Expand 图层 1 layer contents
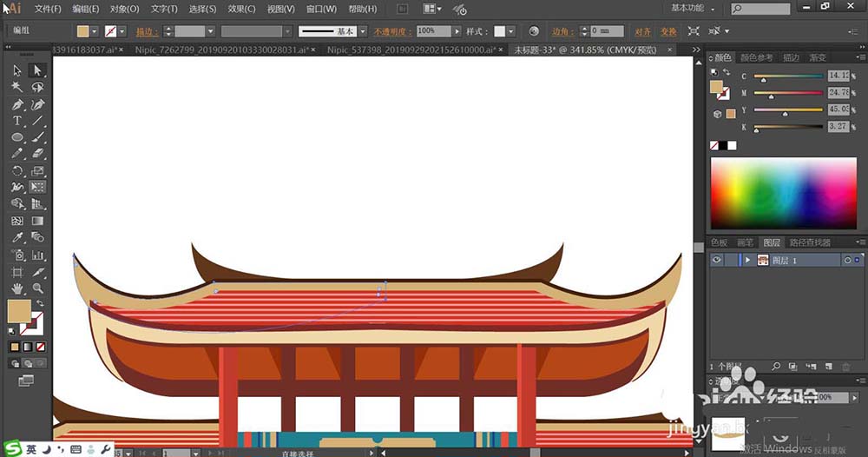This screenshot has width=868, height=457. tap(747, 260)
